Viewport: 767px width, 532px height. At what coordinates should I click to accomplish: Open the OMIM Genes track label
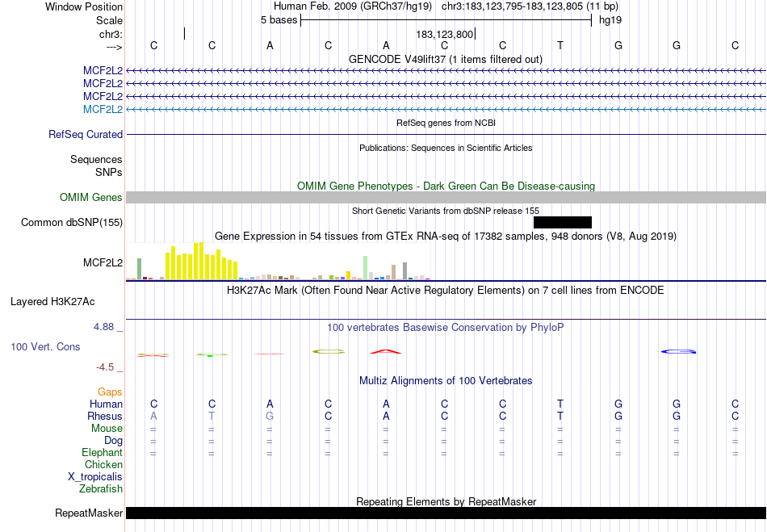point(91,197)
